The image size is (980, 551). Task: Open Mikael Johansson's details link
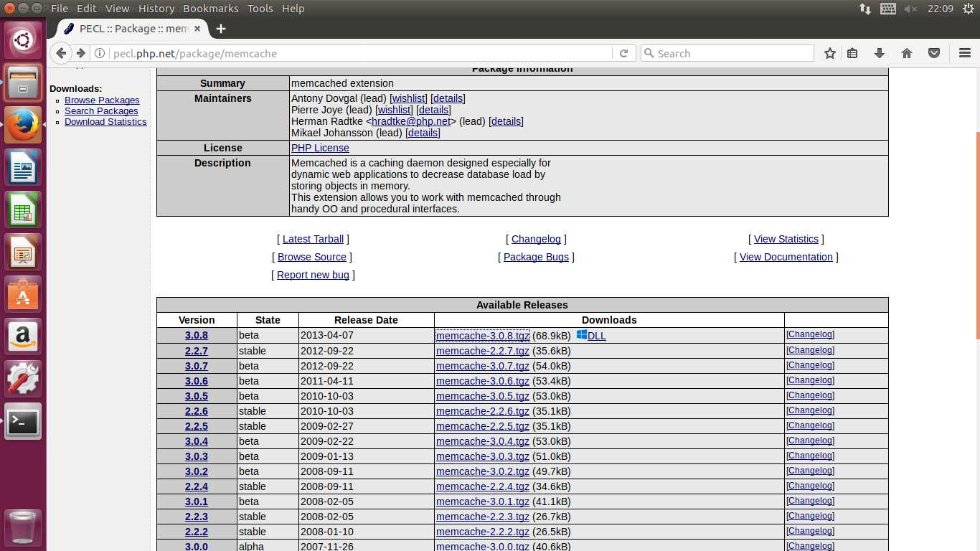(x=423, y=133)
